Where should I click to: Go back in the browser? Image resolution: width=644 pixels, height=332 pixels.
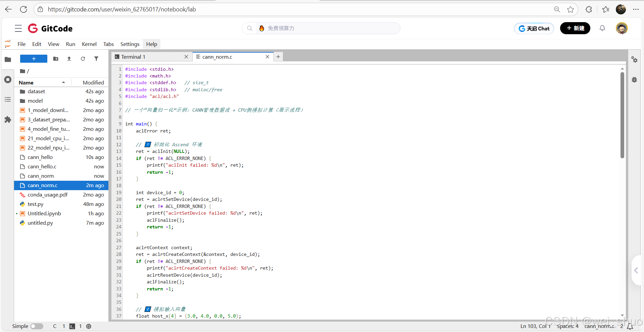click(8, 9)
